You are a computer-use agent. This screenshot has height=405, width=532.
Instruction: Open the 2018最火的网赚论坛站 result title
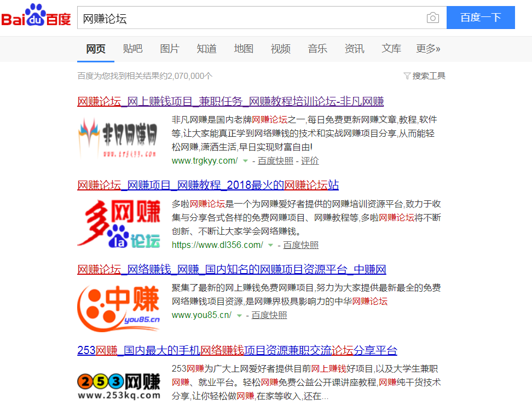tap(208, 185)
